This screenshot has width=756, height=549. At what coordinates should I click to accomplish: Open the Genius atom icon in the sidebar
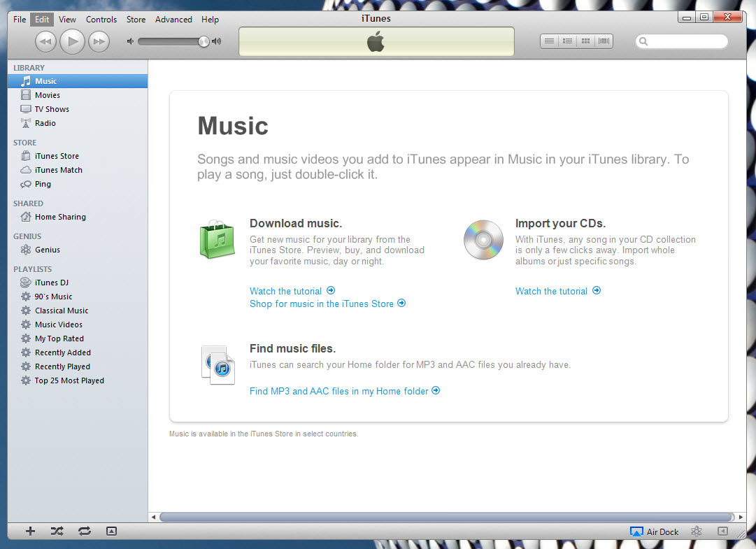tap(26, 250)
